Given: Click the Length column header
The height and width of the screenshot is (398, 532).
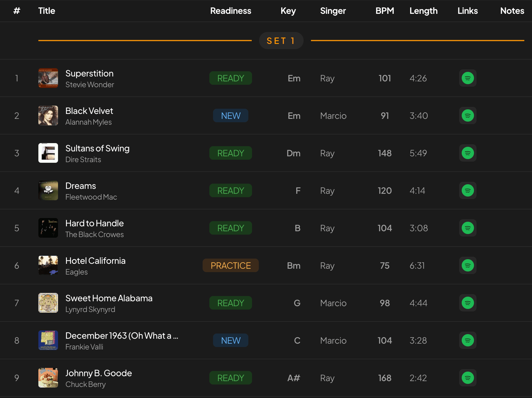Looking at the screenshot, I should (x=423, y=11).
